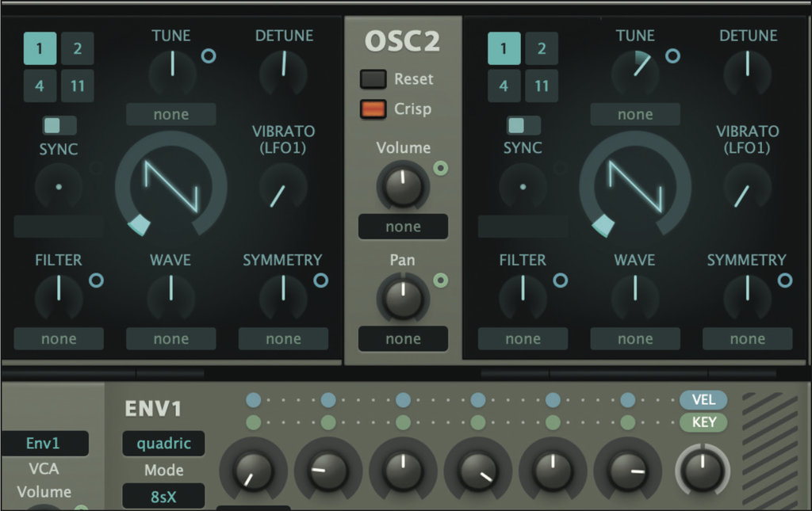Open the quadric curve dropdown in ENV1
The height and width of the screenshot is (511, 812).
[x=163, y=444]
